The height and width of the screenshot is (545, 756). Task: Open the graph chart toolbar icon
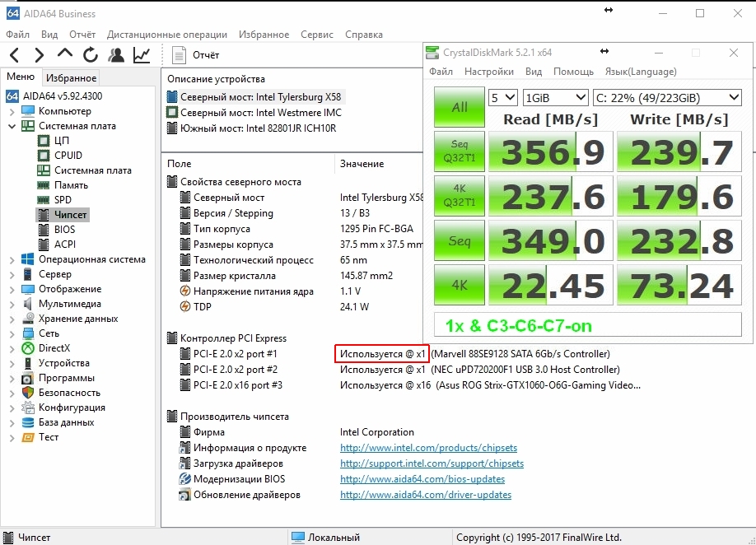142,55
